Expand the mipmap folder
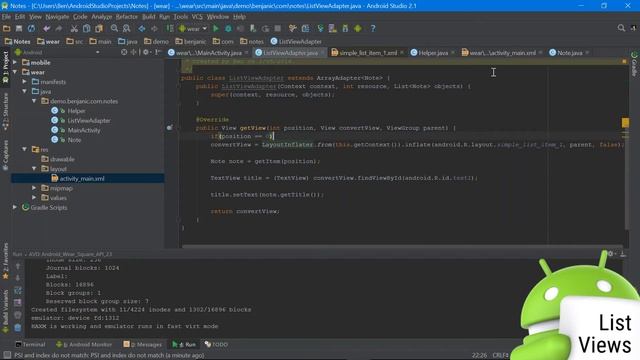640x360 pixels. tap(34, 188)
